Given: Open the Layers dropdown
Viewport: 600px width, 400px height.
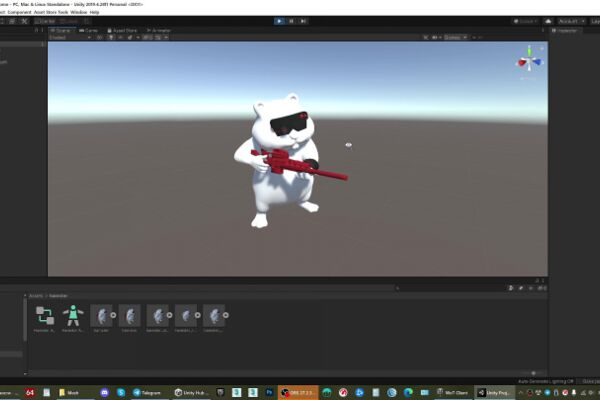Looking at the screenshot, I should 595,21.
